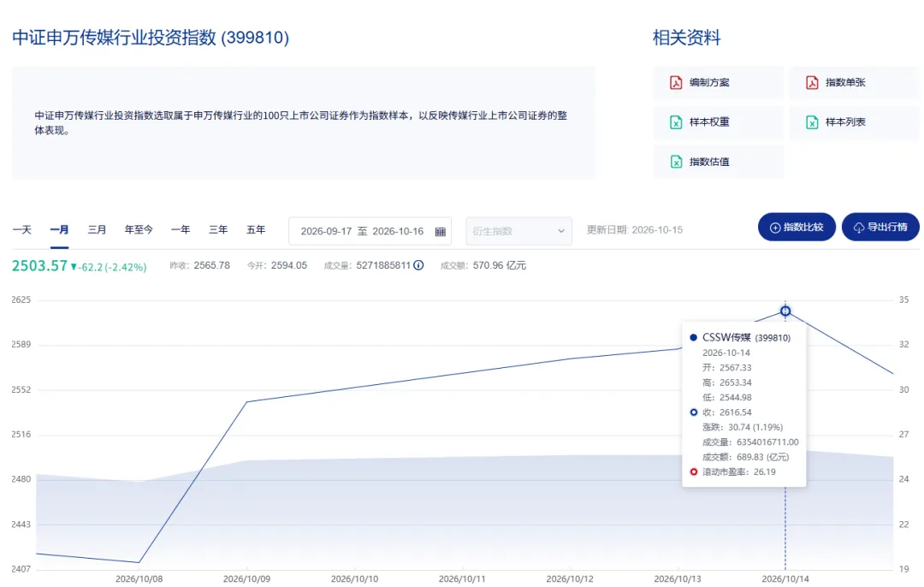The height and width of the screenshot is (587, 924).
Task: Click the cloud download icon in 导出行情
Action: point(859,228)
